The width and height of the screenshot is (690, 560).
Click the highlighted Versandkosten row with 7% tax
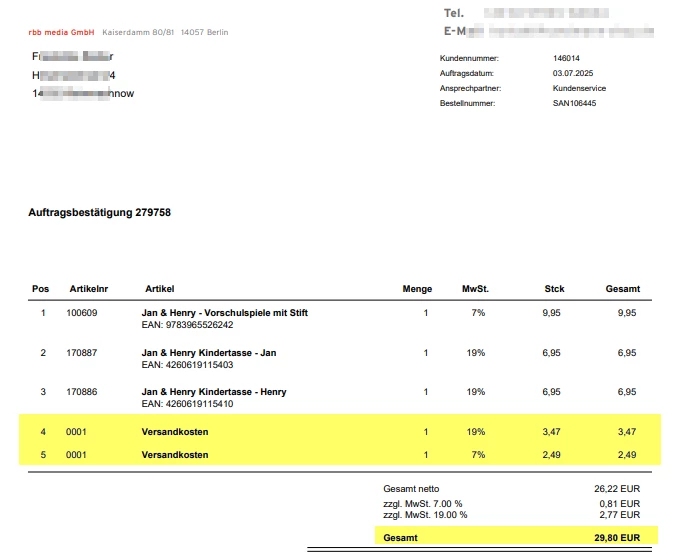tap(340, 454)
